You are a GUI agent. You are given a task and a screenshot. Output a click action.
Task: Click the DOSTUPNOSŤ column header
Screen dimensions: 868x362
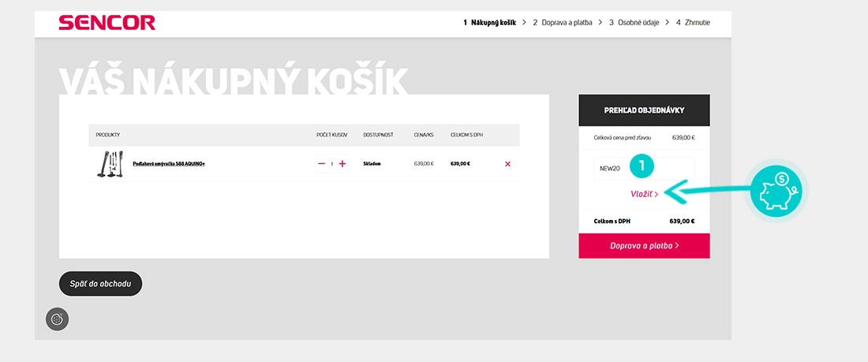click(x=378, y=135)
